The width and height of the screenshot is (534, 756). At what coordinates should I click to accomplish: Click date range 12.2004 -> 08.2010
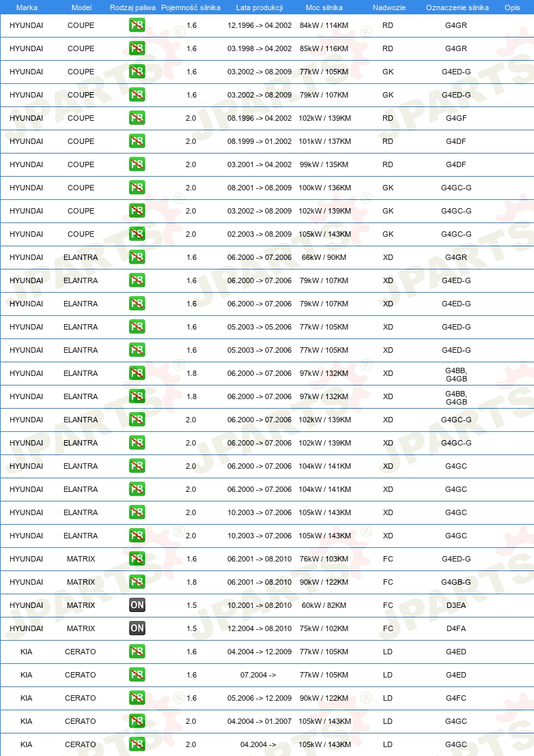click(259, 628)
